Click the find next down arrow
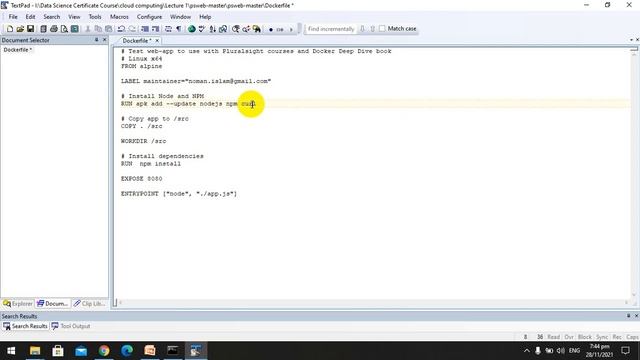Image resolution: width=640 pixels, height=360 pixels. click(x=362, y=29)
